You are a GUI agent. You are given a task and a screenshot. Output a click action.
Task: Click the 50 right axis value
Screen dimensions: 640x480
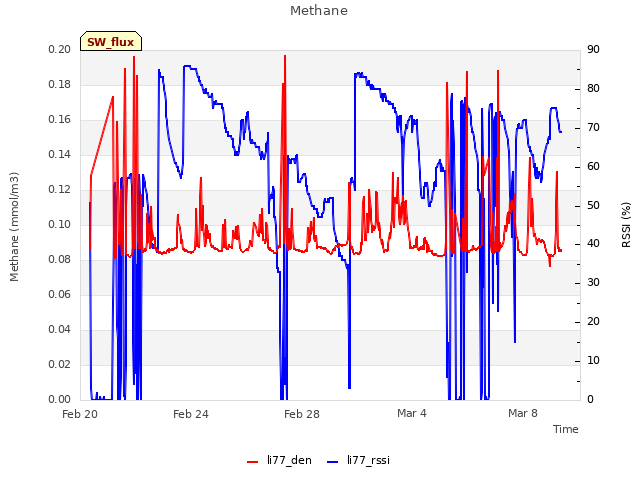593,205
